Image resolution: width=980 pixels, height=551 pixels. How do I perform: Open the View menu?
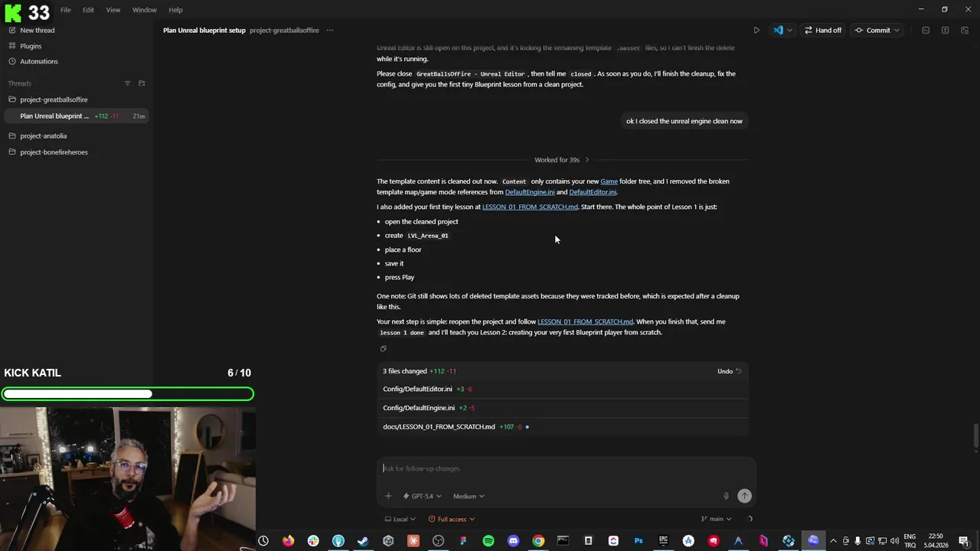[x=113, y=10]
